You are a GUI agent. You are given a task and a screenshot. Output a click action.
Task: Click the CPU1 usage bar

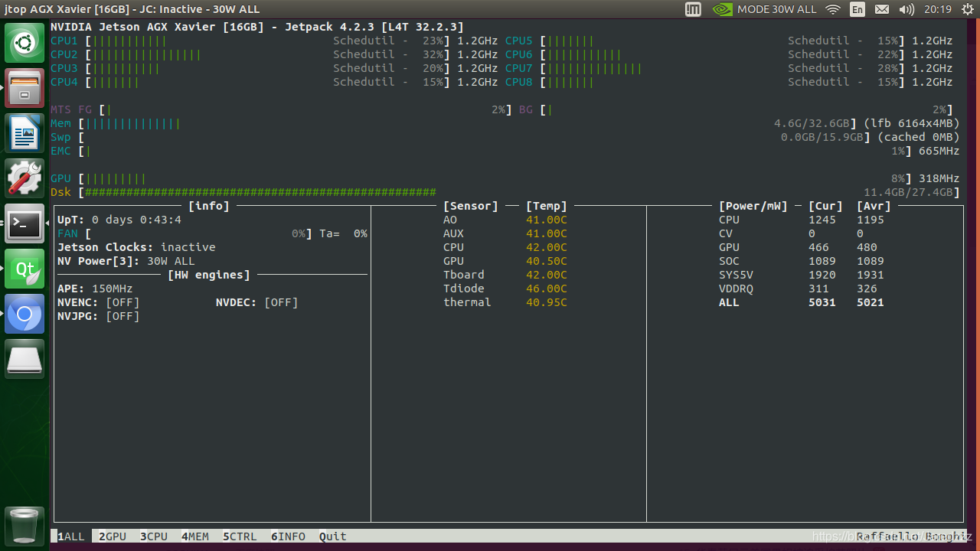(x=267, y=41)
